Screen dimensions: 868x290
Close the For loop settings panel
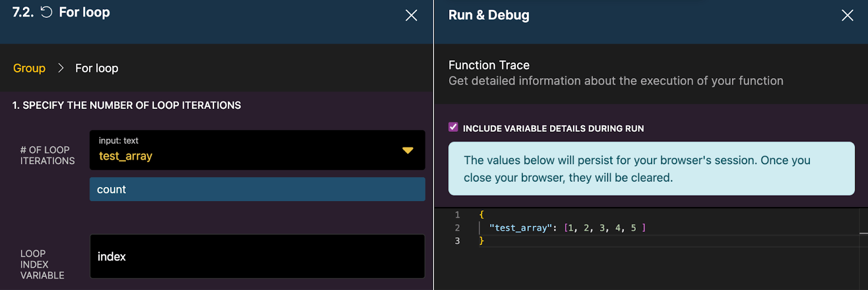(x=411, y=15)
